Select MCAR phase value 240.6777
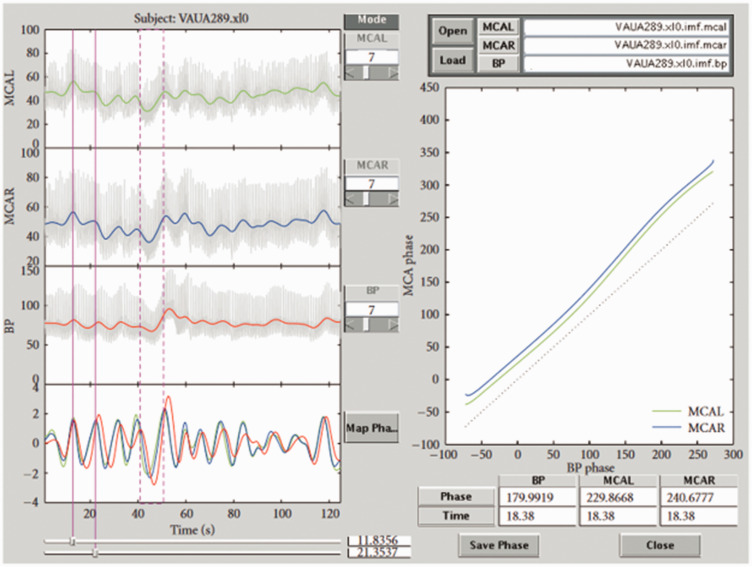752x567 pixels. (x=698, y=497)
